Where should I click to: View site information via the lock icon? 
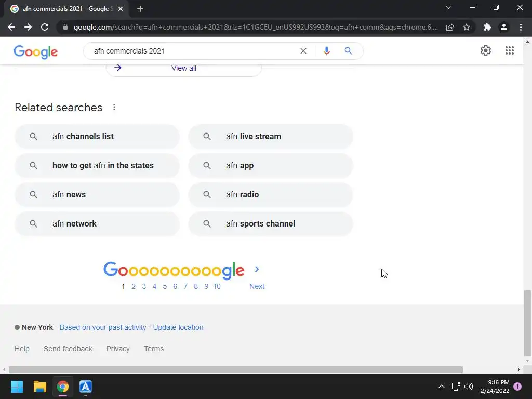point(65,27)
